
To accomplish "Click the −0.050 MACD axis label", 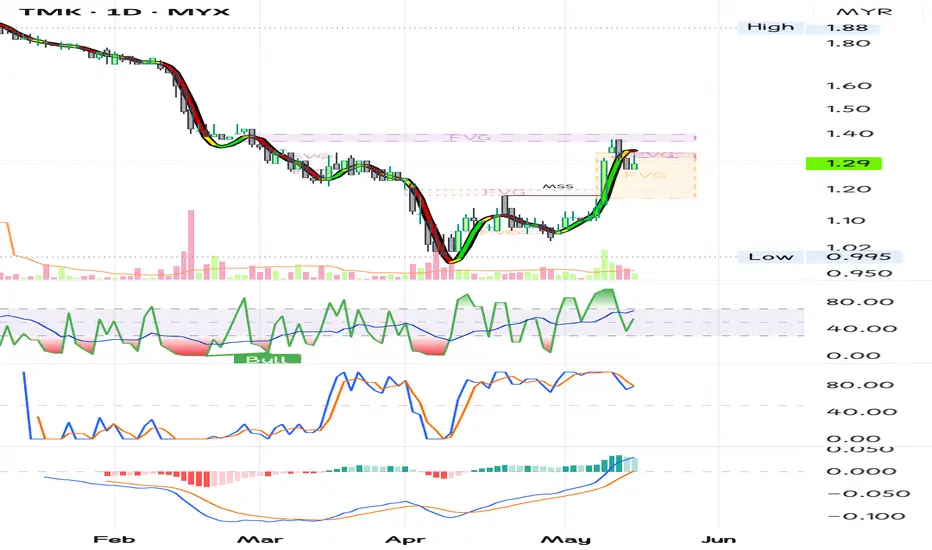I will 868,494.
